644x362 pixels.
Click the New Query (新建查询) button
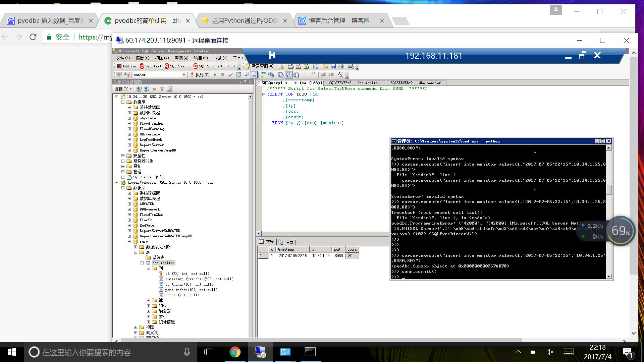[260, 66]
